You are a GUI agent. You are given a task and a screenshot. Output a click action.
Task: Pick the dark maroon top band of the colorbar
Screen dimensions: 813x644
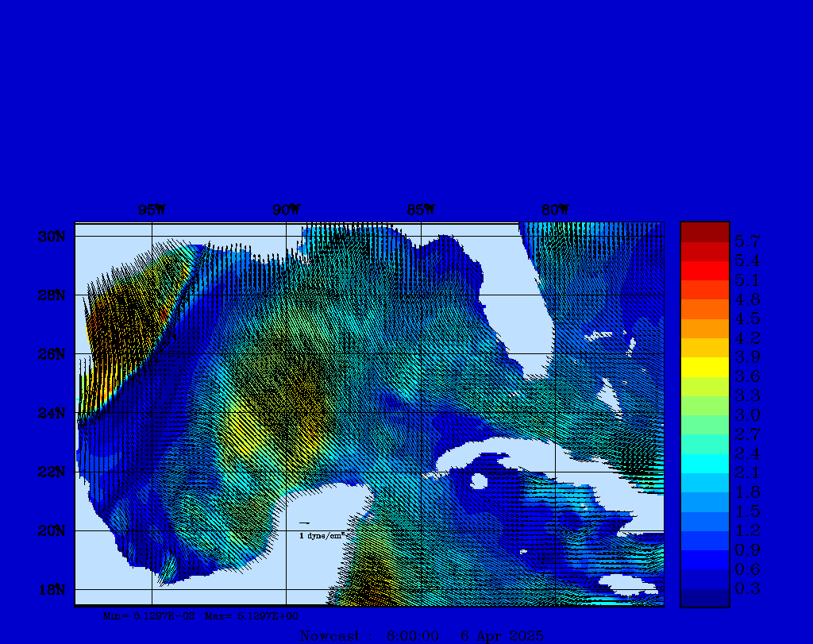(x=705, y=233)
